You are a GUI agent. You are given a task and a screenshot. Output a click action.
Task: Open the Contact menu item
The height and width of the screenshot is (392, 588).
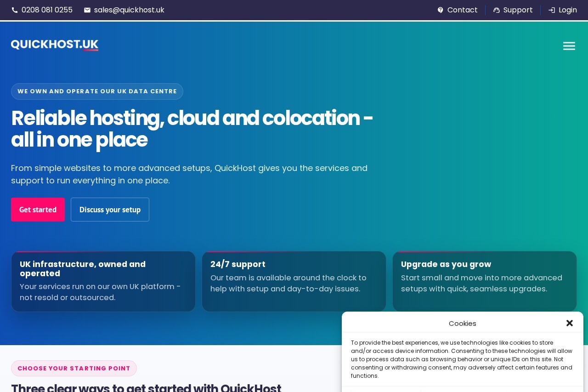[462, 10]
